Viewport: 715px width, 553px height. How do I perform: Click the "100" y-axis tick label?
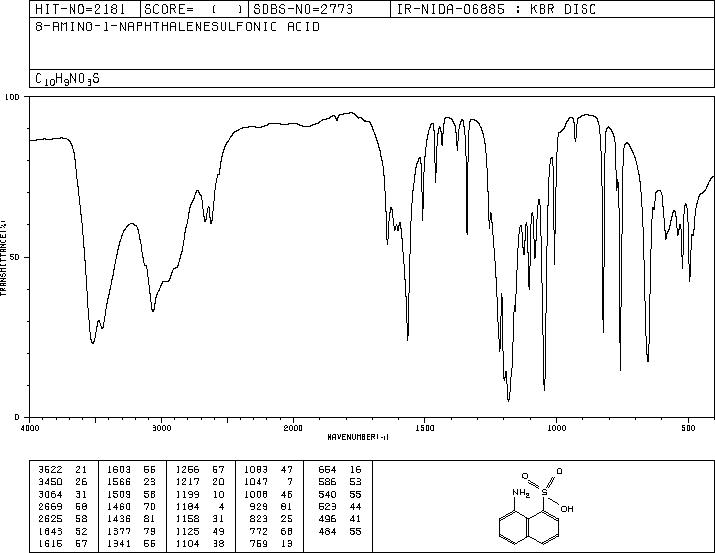pyautogui.click(x=12, y=97)
